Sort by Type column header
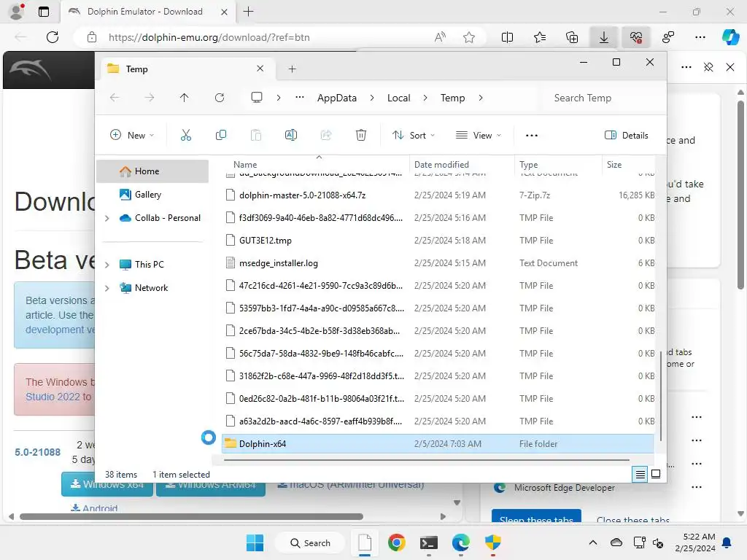Image resolution: width=747 pixels, height=560 pixels. 558,164
